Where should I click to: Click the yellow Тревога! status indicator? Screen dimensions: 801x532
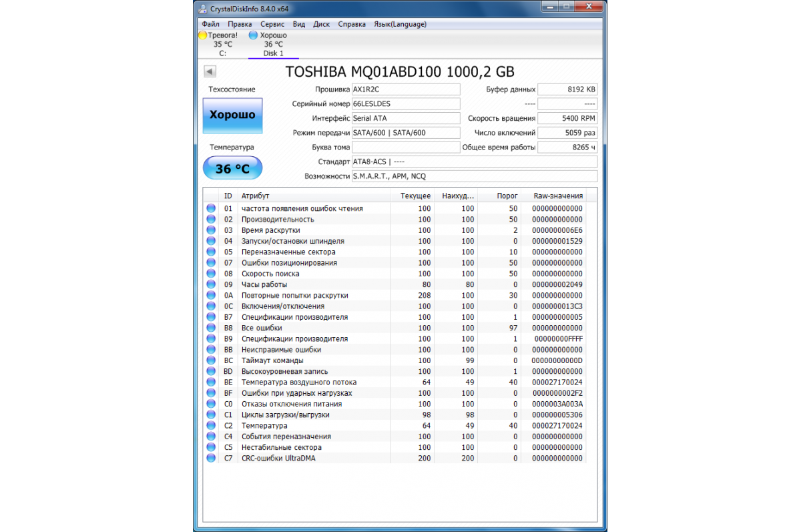tap(203, 35)
